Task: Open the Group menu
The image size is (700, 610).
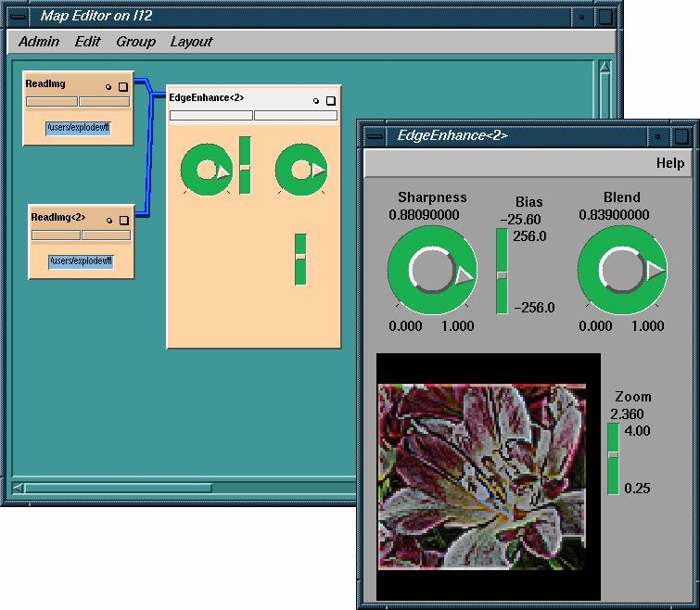Action: pos(135,42)
